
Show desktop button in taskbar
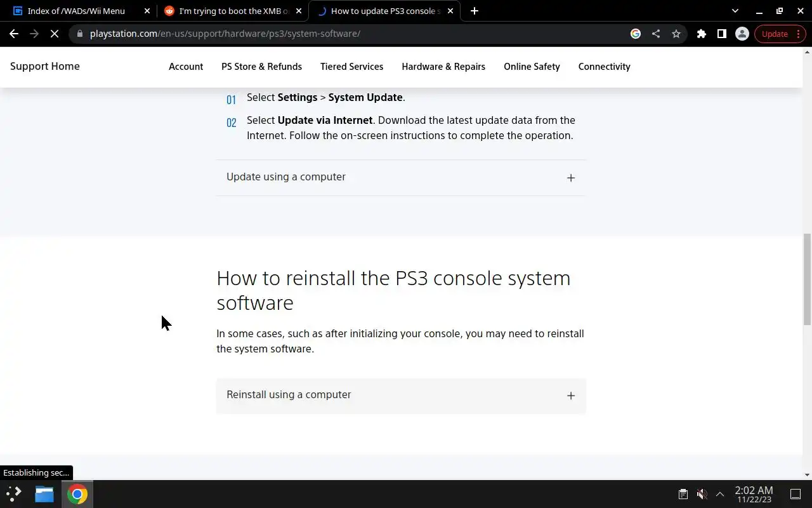click(x=796, y=494)
